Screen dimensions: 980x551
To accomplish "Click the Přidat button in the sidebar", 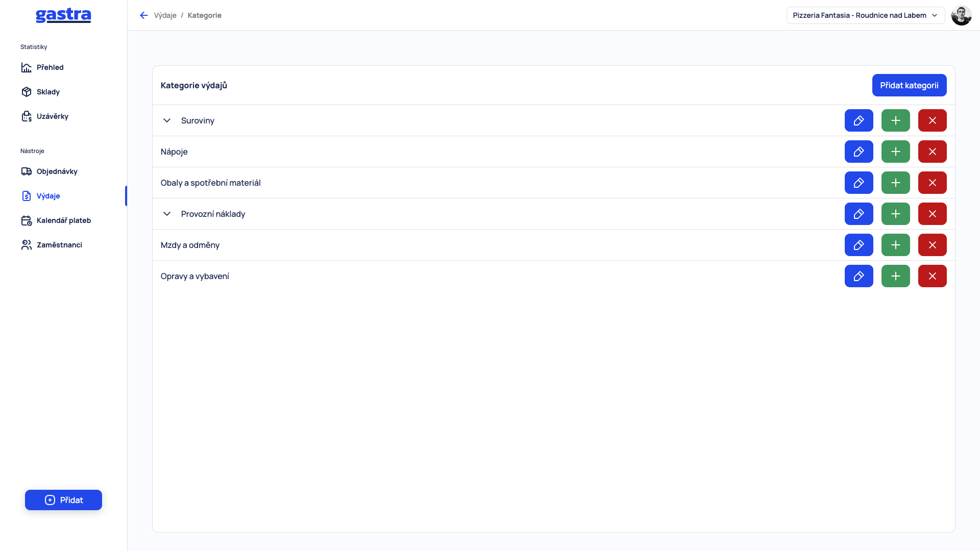I will [63, 500].
